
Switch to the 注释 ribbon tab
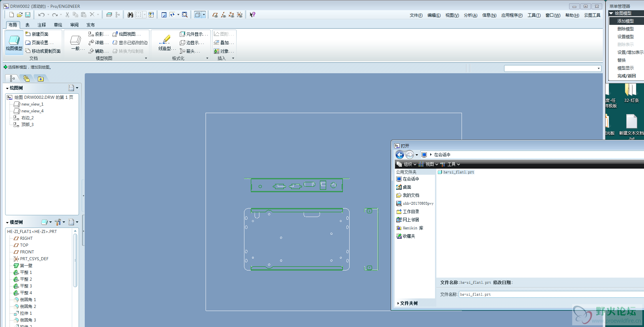point(42,25)
